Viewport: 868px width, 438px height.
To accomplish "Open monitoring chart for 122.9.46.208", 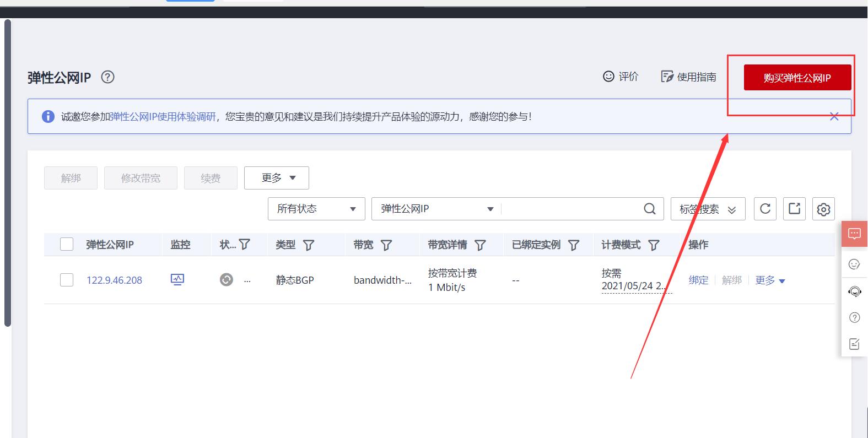I will [x=177, y=279].
